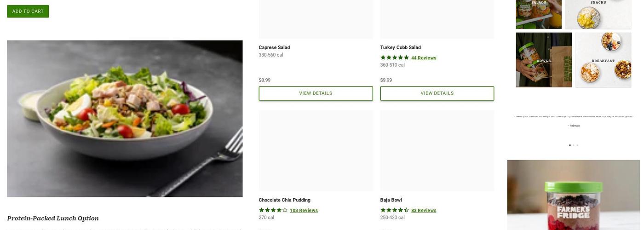Click the Add to Cart button
The width and height of the screenshot is (644, 230).
28,11
